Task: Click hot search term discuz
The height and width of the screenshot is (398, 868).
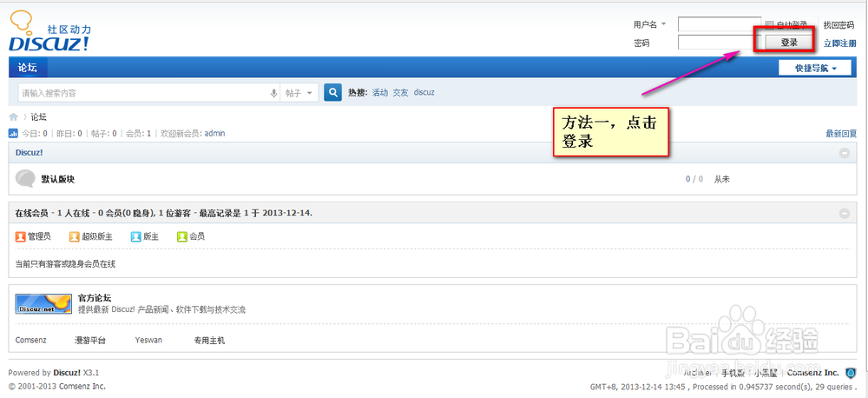Action: [424, 93]
